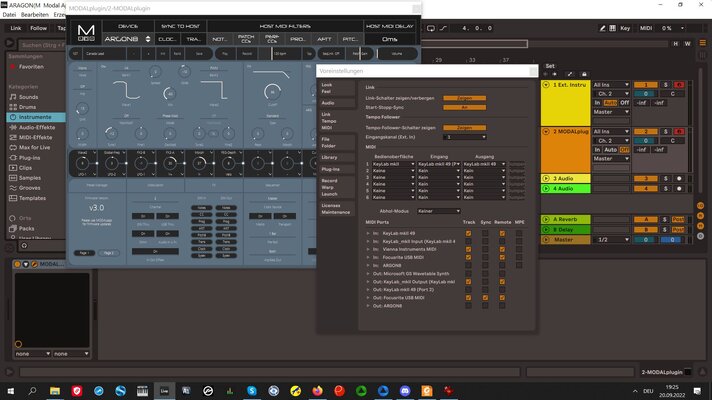Toggle draw mode pencil icon
The width and height of the screenshot is (712, 400).
click(x=603, y=28)
